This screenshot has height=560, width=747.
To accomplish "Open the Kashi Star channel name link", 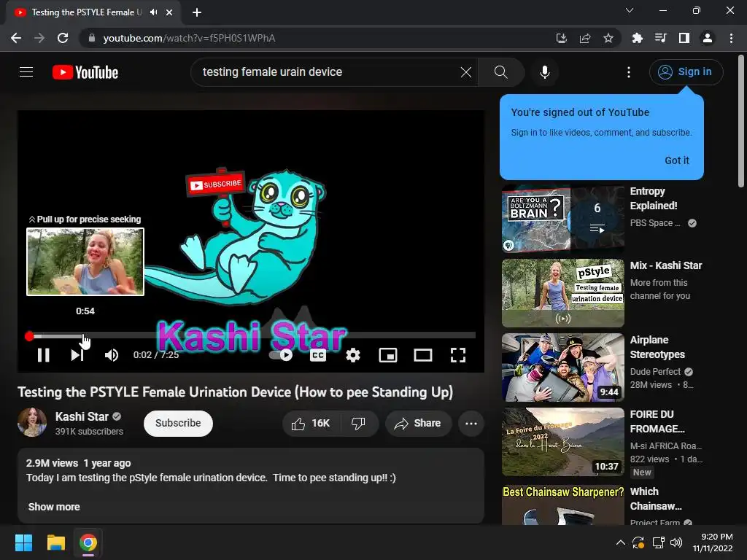I will pos(82,416).
